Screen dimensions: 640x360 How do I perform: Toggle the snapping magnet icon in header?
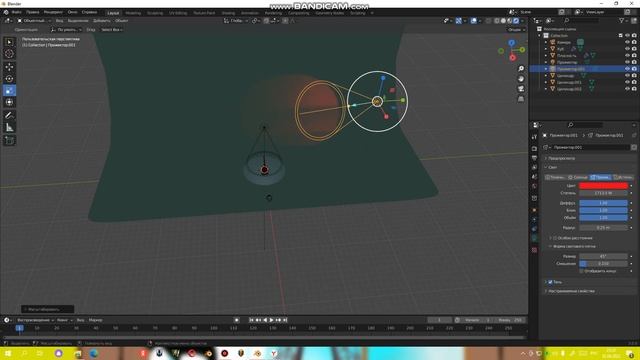click(266, 21)
